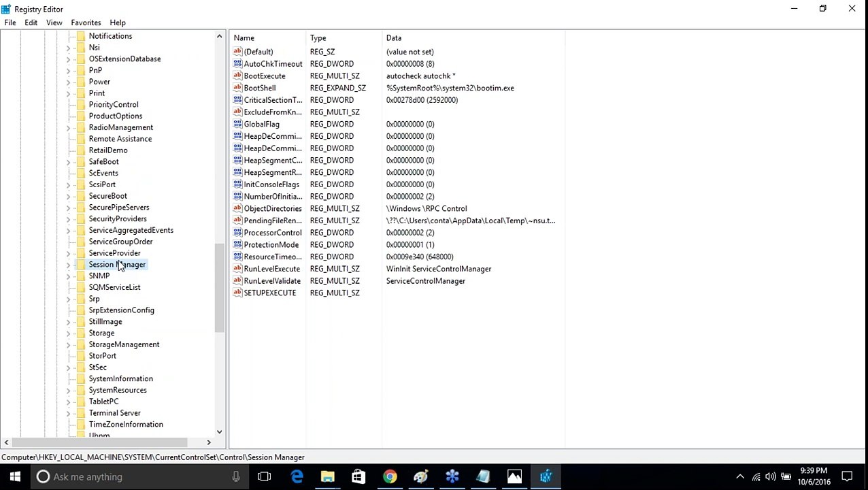Click the BootShell value icon
The width and height of the screenshot is (868, 490).
pyautogui.click(x=237, y=88)
